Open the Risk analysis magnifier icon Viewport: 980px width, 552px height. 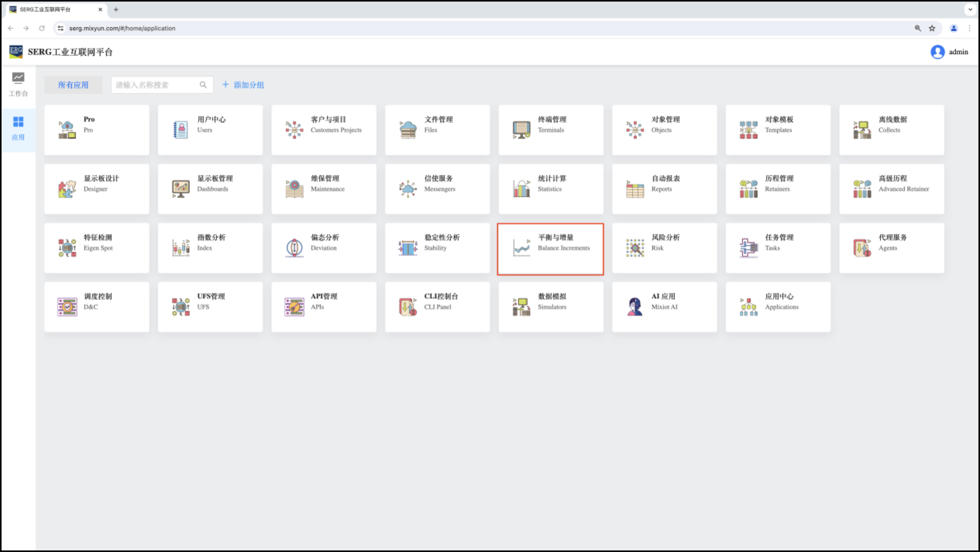click(x=635, y=248)
